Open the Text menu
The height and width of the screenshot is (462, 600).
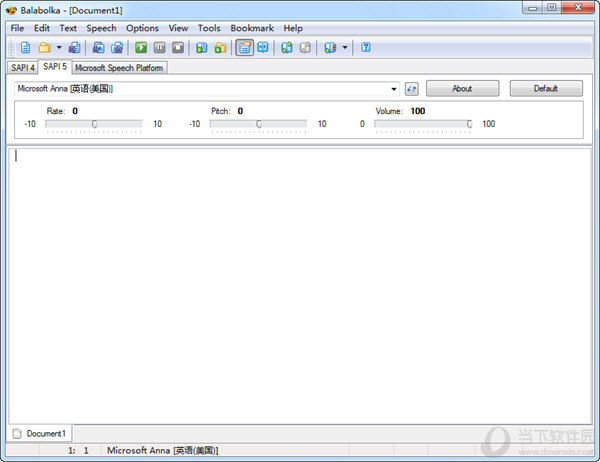pos(68,28)
